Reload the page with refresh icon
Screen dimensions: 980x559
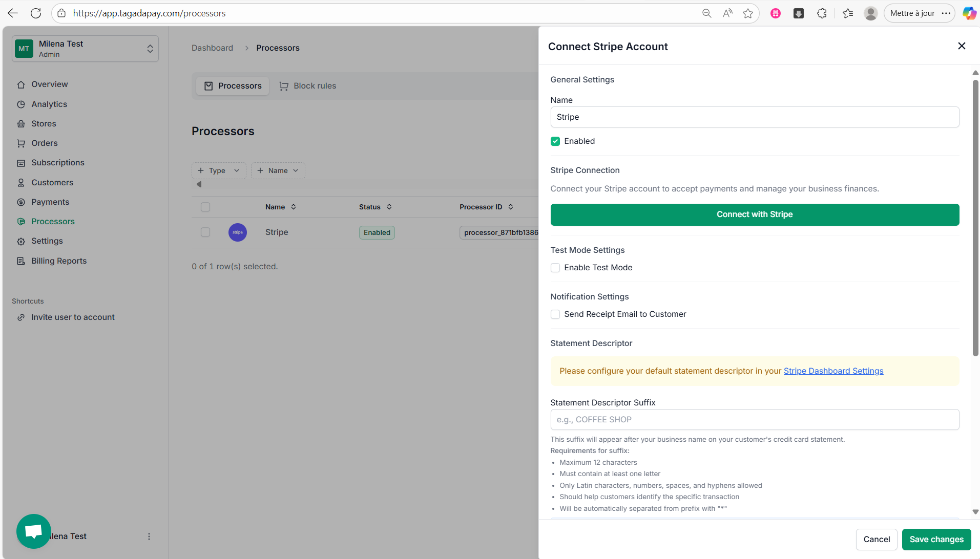coord(36,13)
